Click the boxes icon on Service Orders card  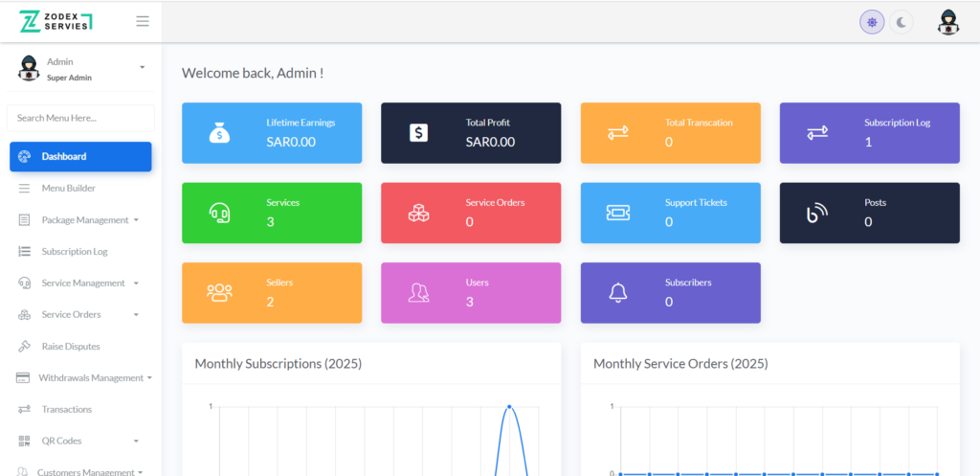(418, 213)
